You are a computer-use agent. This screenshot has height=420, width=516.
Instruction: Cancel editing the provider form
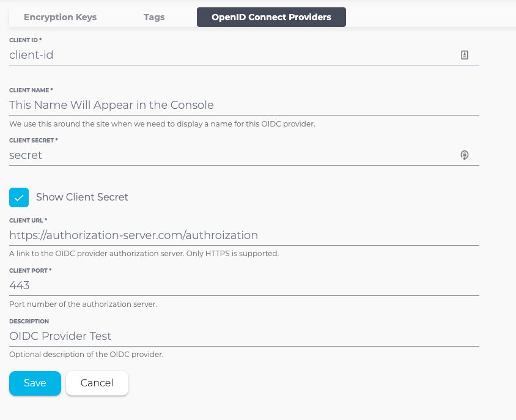[x=97, y=383]
